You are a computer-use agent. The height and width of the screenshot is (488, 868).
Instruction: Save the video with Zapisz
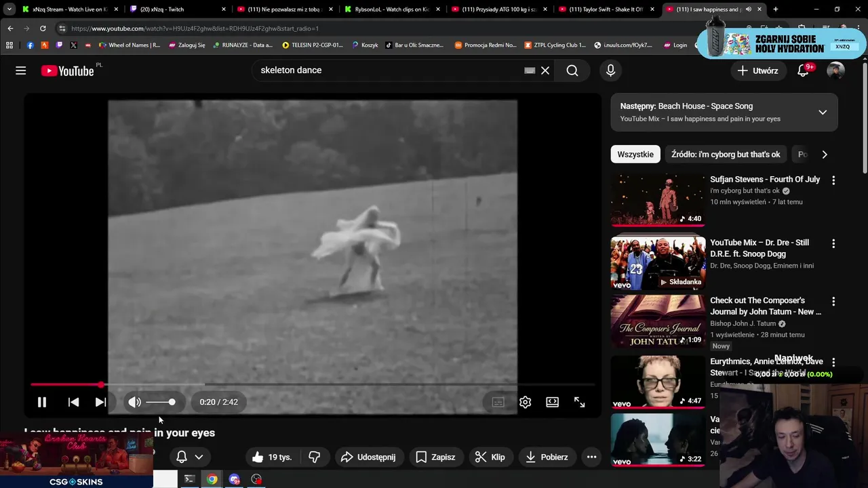point(435,457)
